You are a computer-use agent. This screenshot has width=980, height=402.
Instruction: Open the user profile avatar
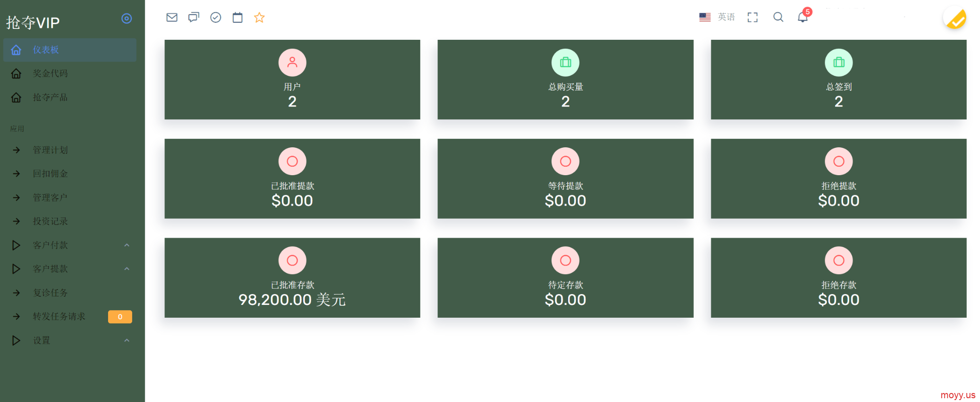pos(955,19)
